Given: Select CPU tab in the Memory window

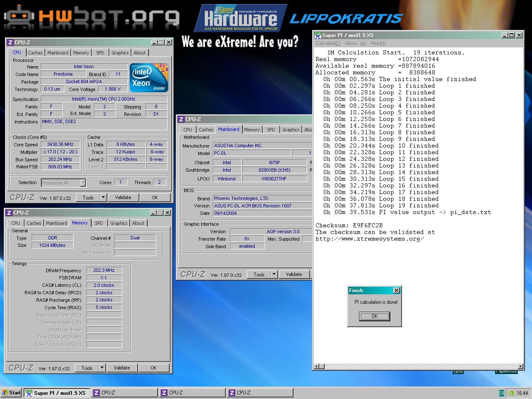Looking at the screenshot, I should coord(16,223).
